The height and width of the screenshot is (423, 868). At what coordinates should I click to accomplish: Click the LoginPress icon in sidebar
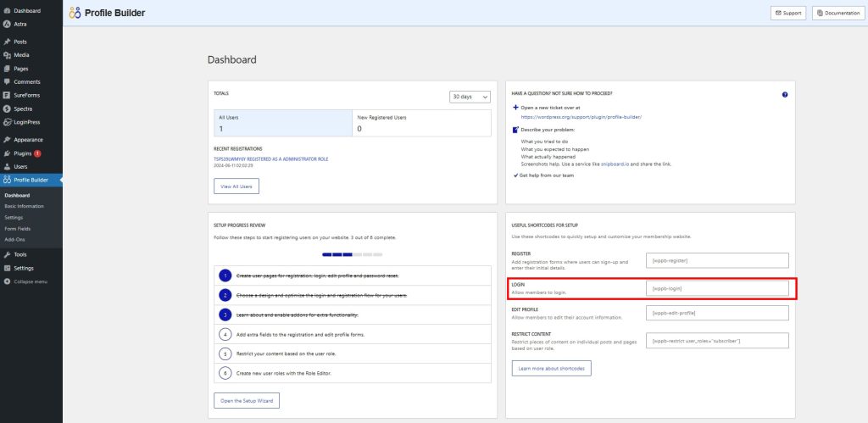tap(7, 122)
